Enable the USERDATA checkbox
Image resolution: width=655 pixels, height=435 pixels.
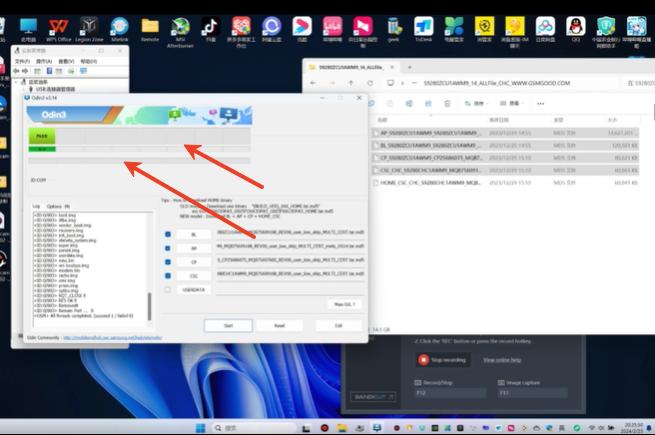tap(168, 289)
